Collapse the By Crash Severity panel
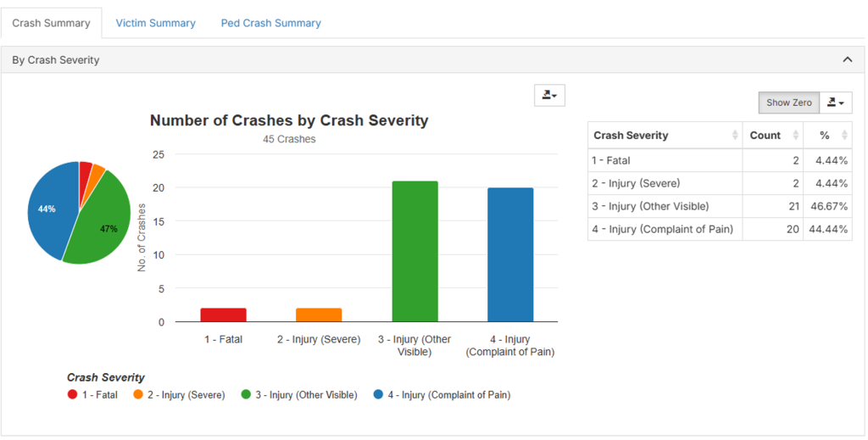The image size is (868, 440). 847,60
